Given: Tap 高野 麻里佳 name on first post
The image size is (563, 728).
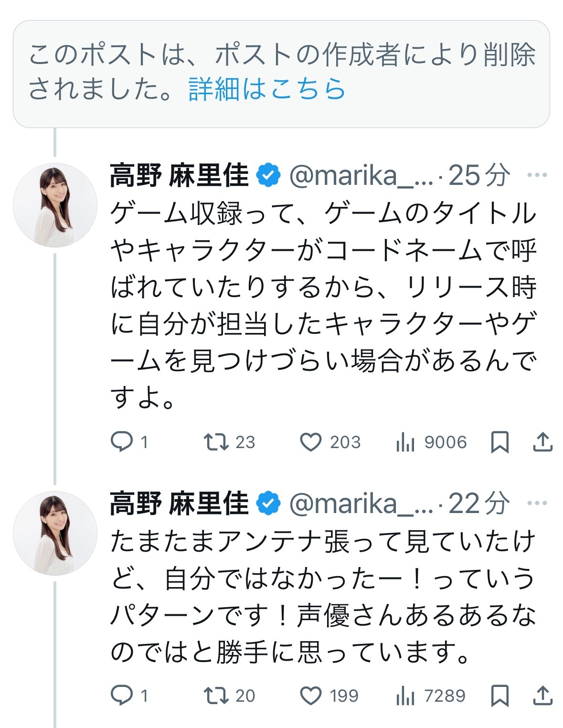Looking at the screenshot, I should pos(179,175).
